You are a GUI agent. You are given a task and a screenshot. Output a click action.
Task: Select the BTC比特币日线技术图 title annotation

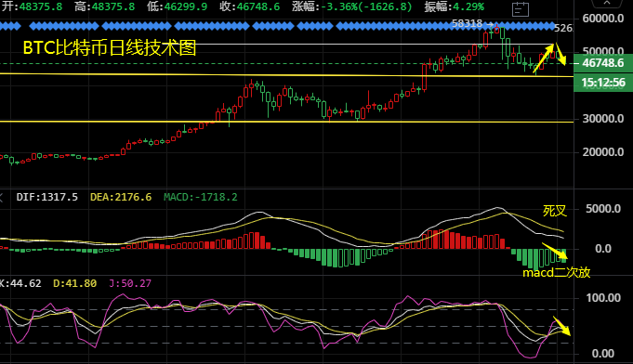pos(110,47)
